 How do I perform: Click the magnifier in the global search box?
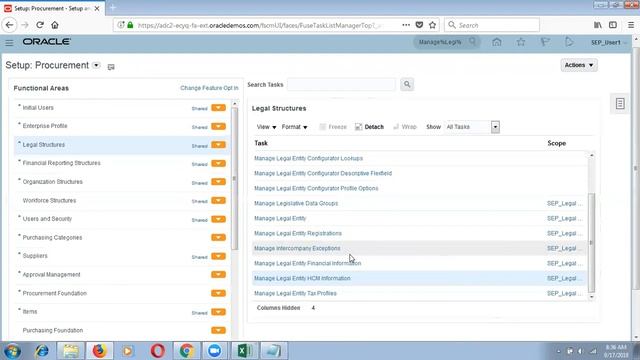click(x=472, y=42)
